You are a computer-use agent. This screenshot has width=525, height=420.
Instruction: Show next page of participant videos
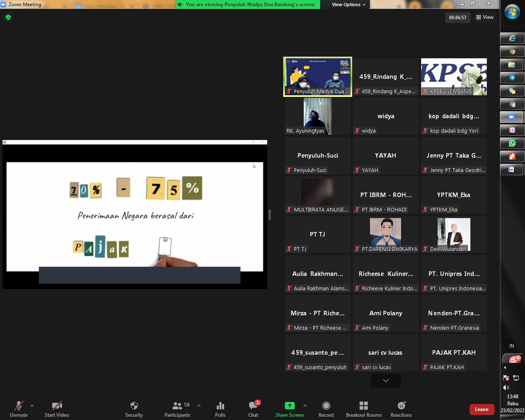click(x=385, y=381)
